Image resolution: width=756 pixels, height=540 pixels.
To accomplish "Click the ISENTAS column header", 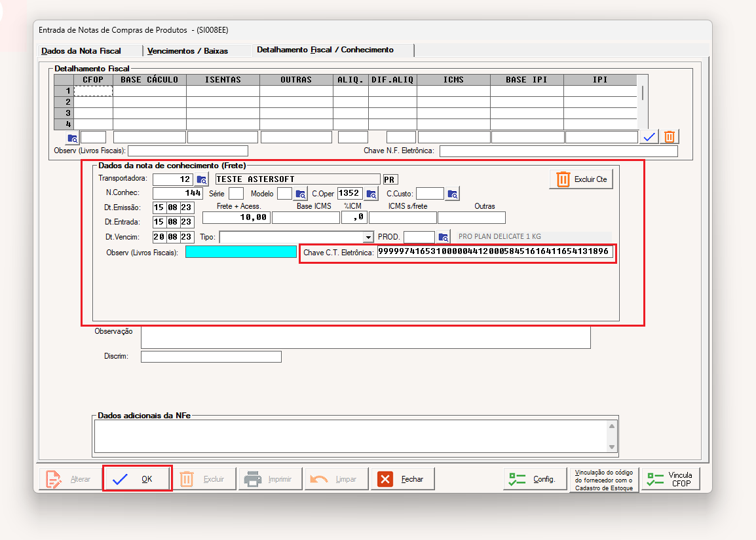I will (x=223, y=79).
